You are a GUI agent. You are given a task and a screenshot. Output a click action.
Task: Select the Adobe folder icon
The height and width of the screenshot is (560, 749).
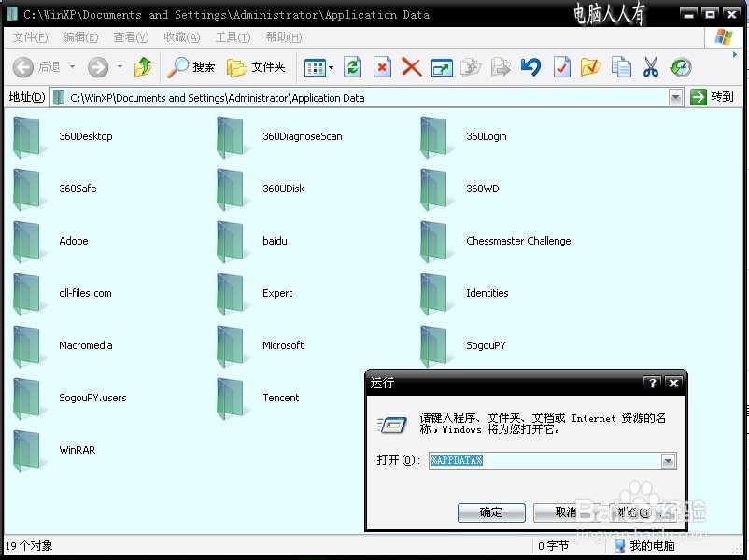point(28,242)
